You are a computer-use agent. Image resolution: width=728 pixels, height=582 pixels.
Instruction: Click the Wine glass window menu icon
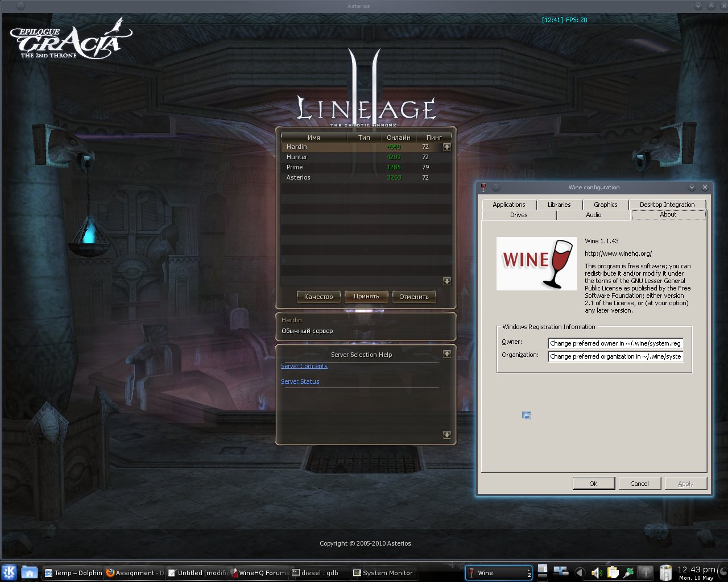tap(483, 188)
